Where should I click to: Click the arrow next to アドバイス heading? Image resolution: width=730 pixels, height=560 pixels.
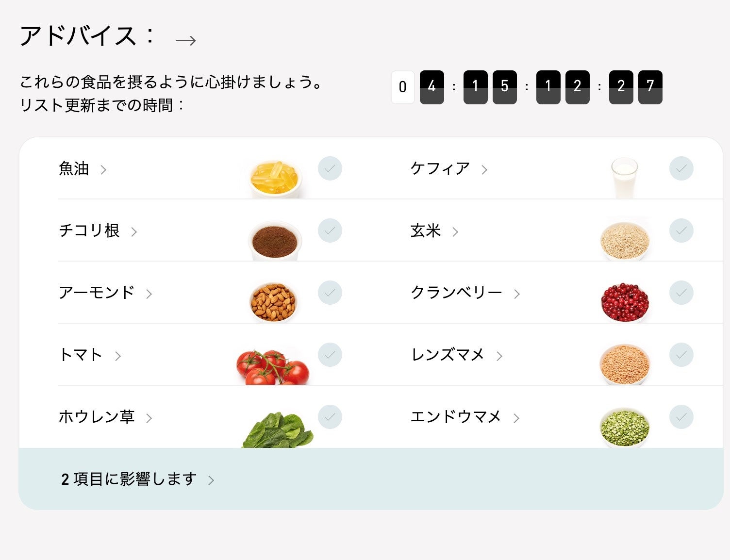pyautogui.click(x=185, y=40)
